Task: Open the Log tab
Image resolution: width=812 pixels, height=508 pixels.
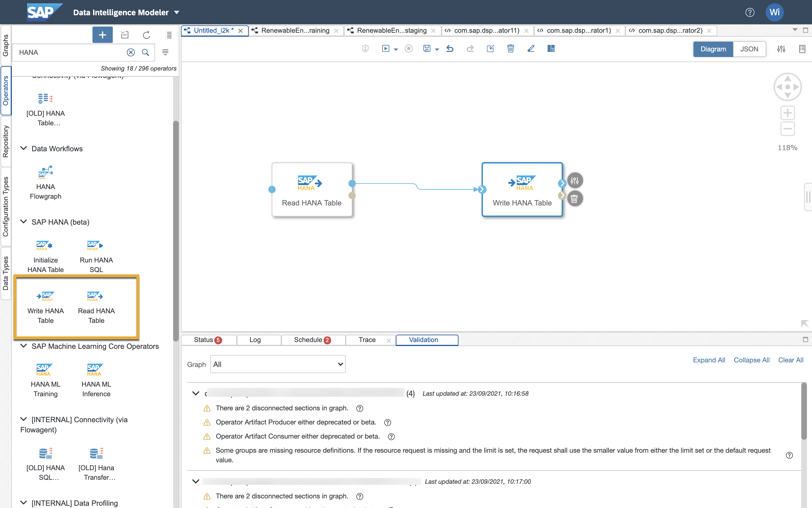Action: tap(259, 340)
